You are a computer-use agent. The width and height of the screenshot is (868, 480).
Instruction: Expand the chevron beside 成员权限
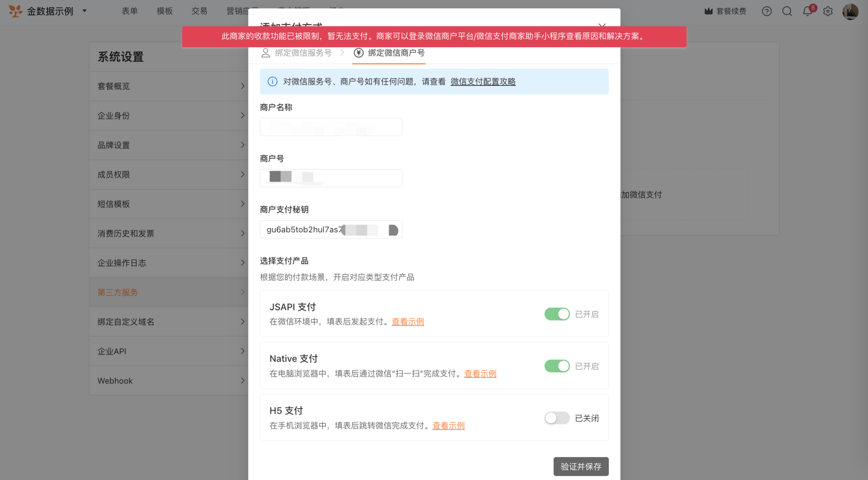[x=242, y=174]
